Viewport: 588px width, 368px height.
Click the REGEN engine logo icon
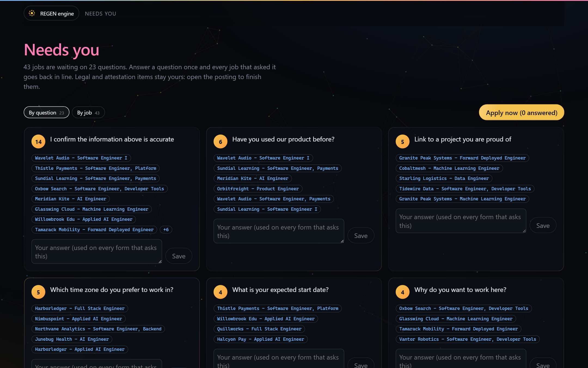32,13
